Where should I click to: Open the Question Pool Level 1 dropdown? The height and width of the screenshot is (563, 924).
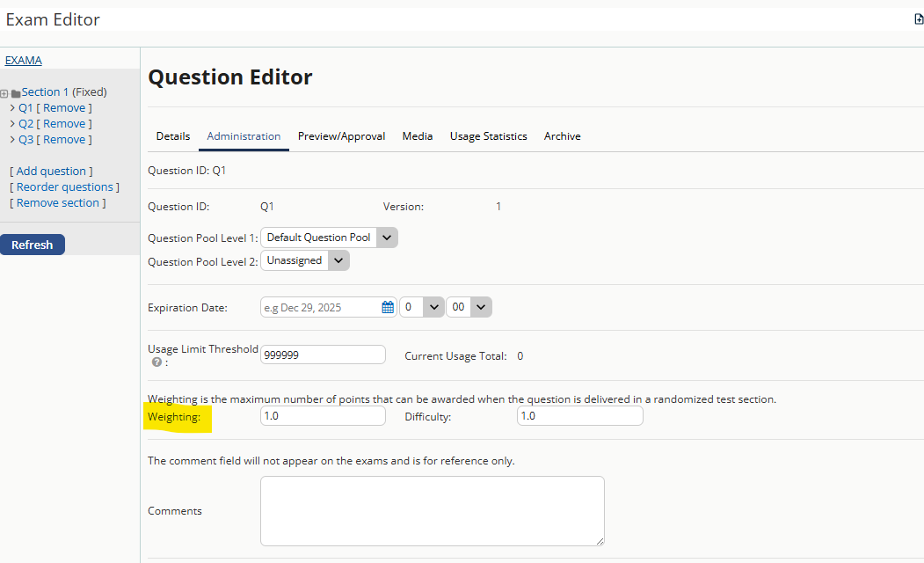coord(330,238)
